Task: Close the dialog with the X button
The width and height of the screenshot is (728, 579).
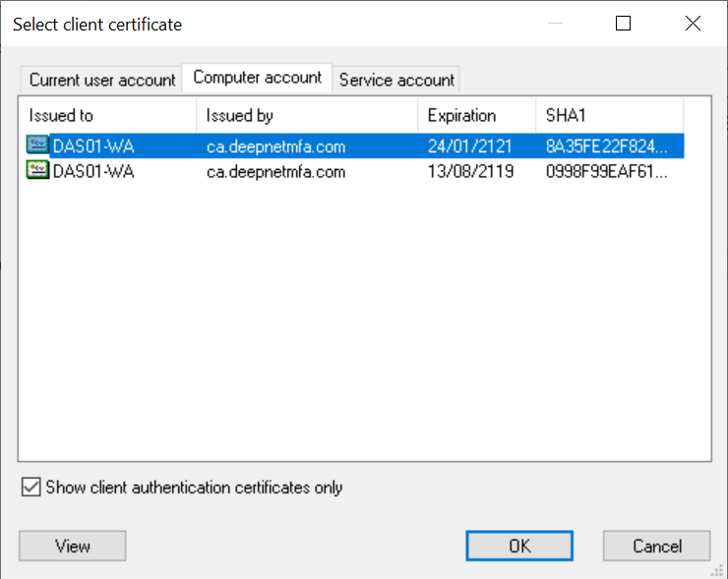Action: point(692,25)
